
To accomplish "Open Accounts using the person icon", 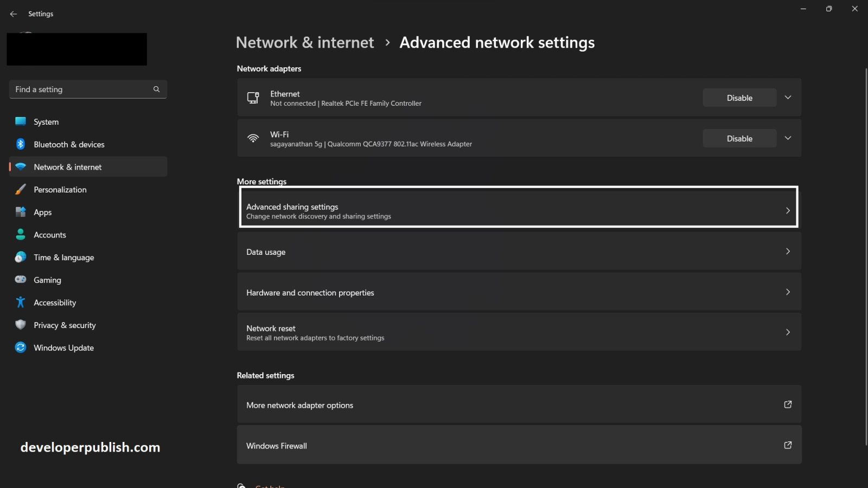I will tap(20, 234).
